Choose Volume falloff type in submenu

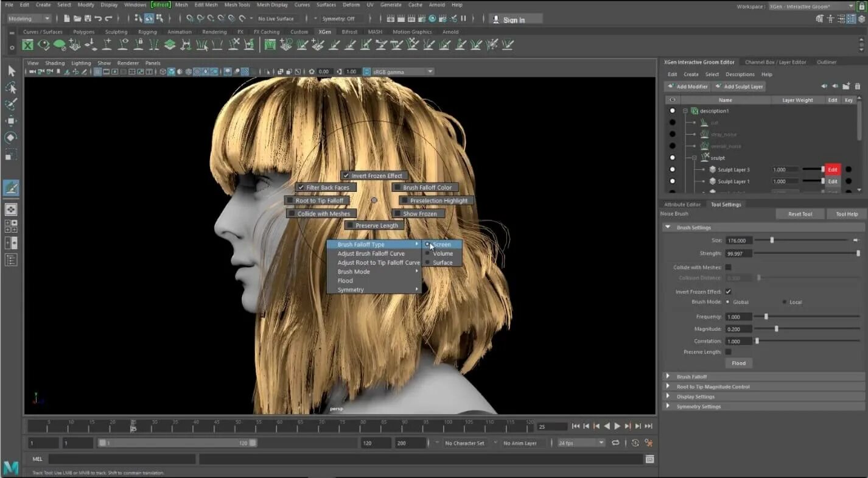point(443,253)
